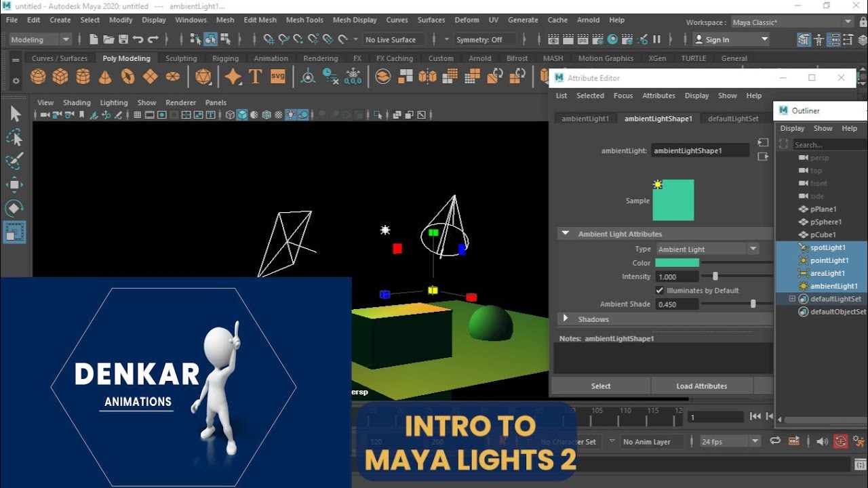Image resolution: width=868 pixels, height=488 pixels.
Task: Open the Modeling menu set dropdown
Action: click(40, 39)
